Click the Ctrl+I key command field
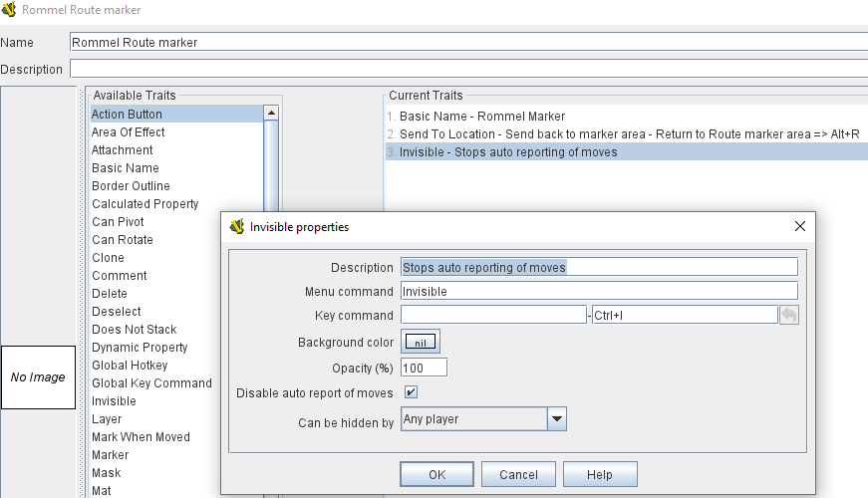Screen dimensions: 868x498 point(685,316)
